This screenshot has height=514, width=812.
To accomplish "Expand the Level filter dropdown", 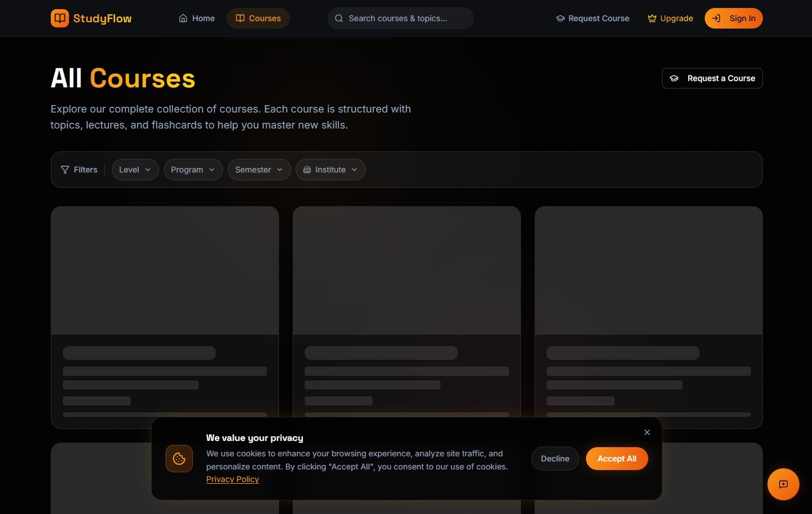I will 135,170.
